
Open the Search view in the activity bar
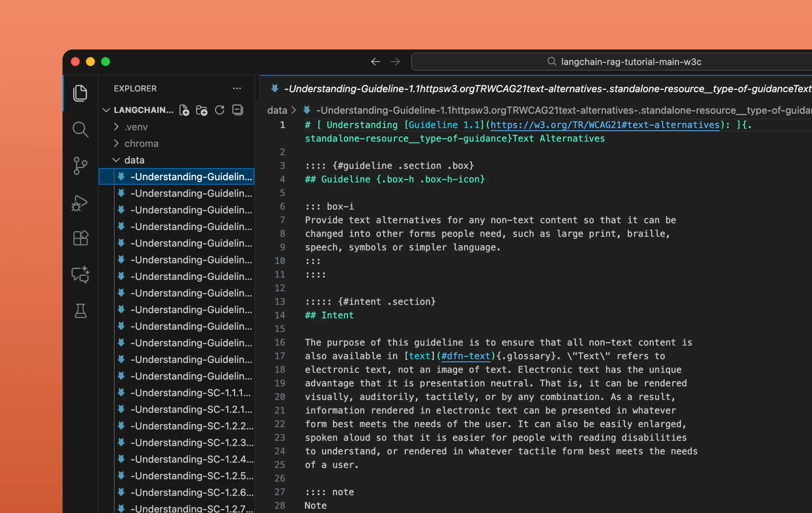tap(80, 129)
